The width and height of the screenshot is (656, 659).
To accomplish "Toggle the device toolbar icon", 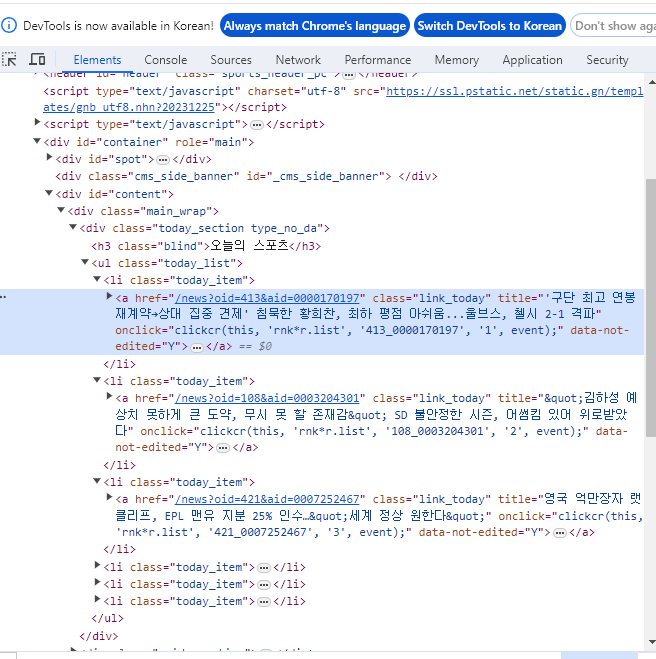I will point(37,60).
